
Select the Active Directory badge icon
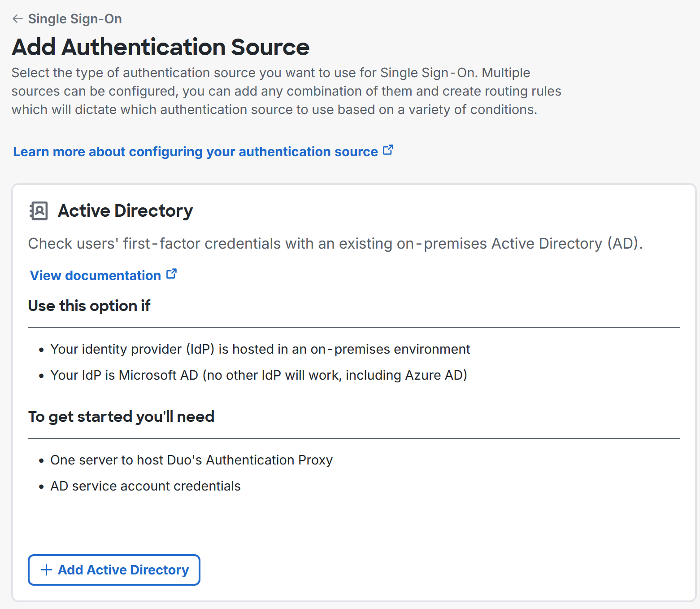(39, 211)
